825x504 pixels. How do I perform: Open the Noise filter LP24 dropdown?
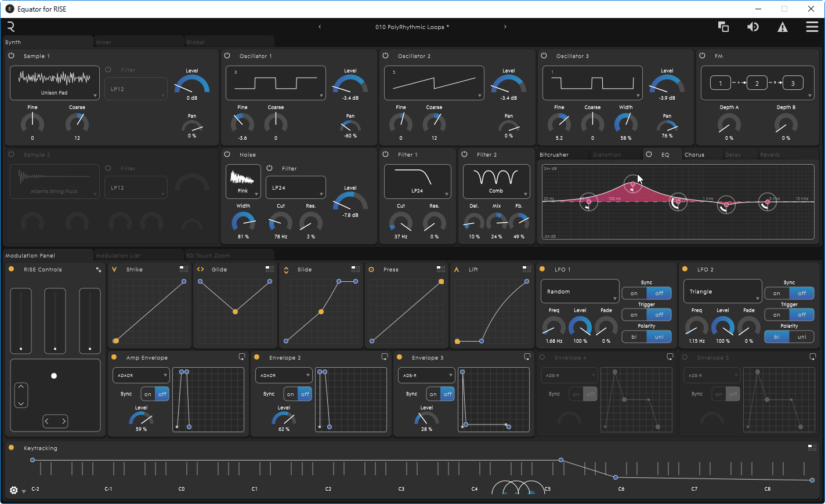point(295,188)
